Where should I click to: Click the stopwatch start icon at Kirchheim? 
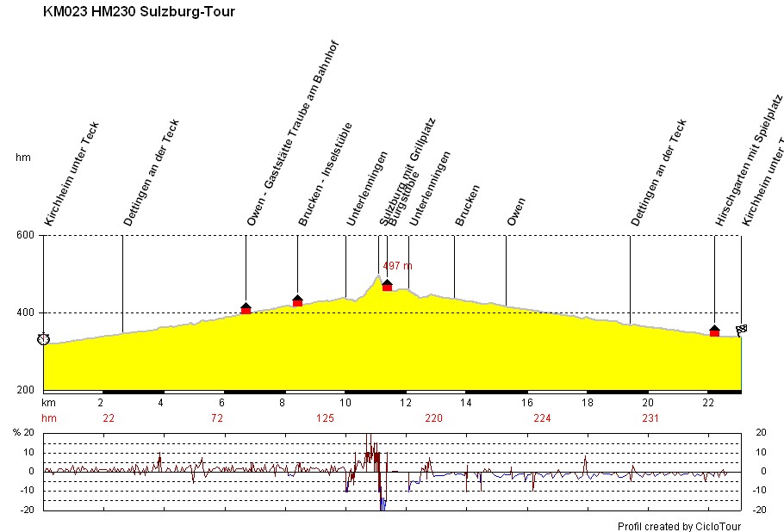click(x=44, y=338)
